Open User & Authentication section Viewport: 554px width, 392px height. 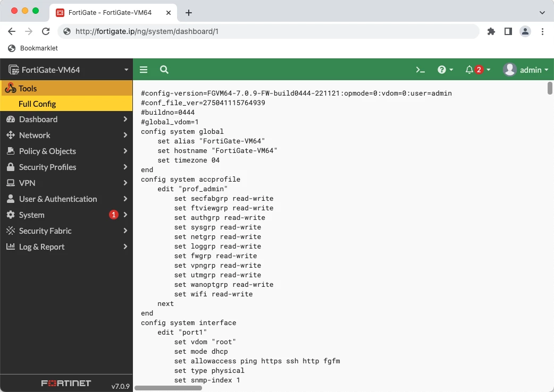pyautogui.click(x=66, y=199)
